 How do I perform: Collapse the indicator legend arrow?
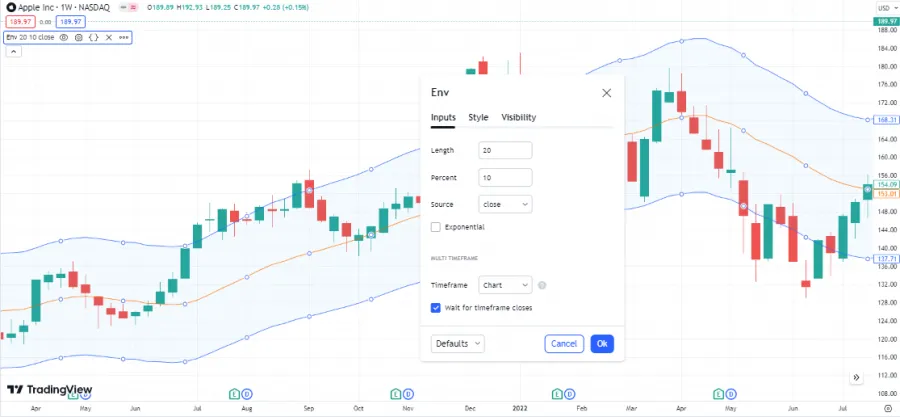click(x=13, y=52)
